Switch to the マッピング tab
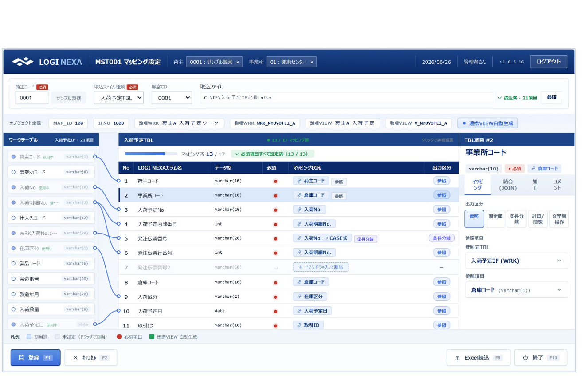Viewport: 588px width, 380px height. pyautogui.click(x=478, y=185)
